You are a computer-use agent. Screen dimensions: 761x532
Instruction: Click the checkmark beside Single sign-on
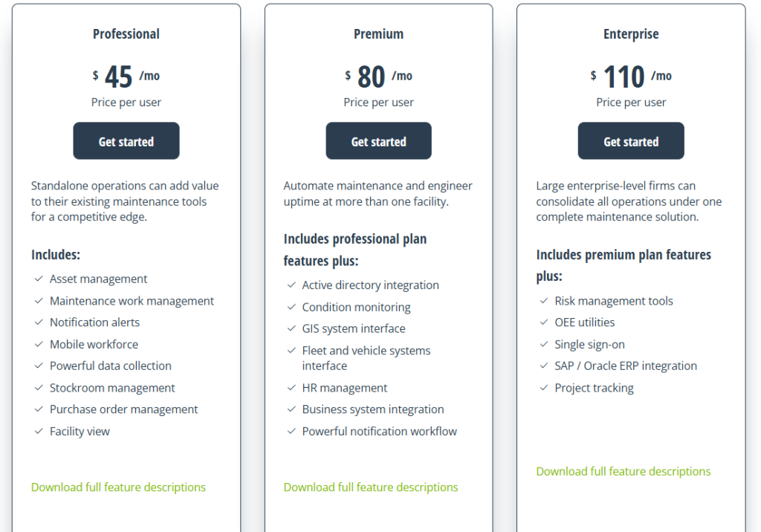click(543, 345)
